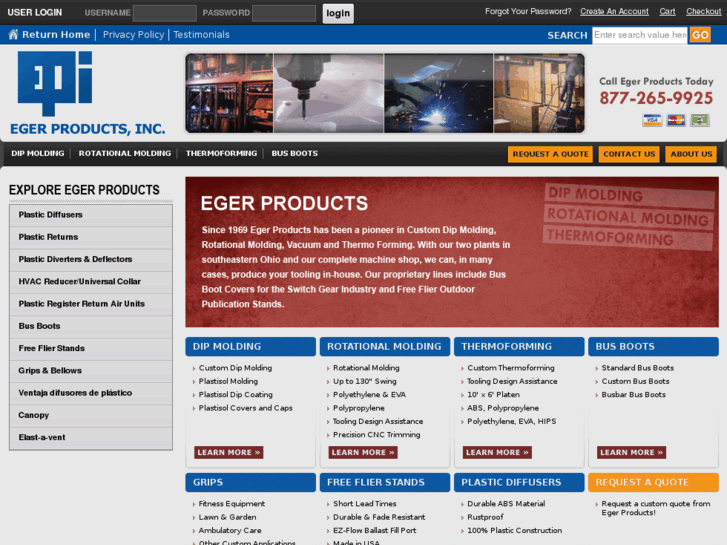
Task: Click the Free Flier Stands card header
Action: (385, 482)
